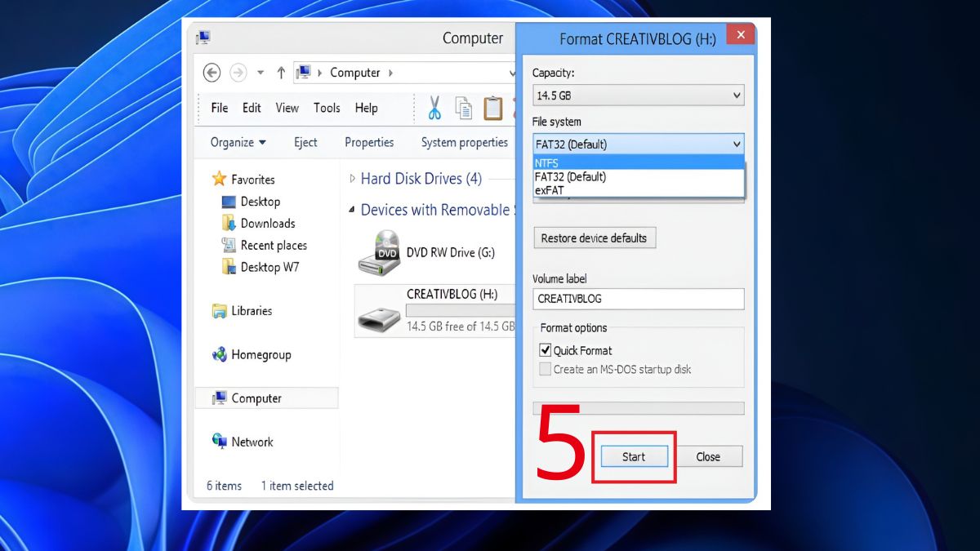Expand the Hard Disk Drives group
The height and width of the screenshot is (551, 980).
coord(353,179)
